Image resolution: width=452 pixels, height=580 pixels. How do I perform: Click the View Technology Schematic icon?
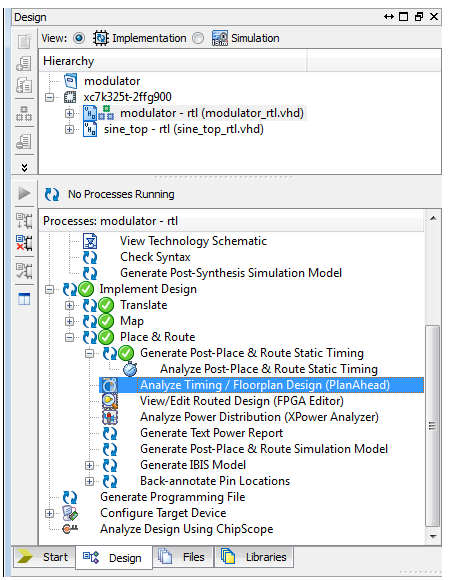pos(90,241)
